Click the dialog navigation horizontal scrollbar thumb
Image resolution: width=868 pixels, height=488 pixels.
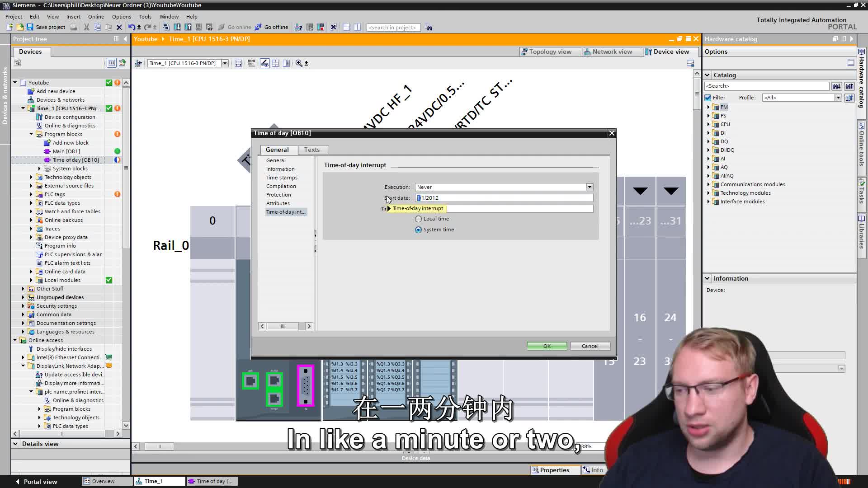tap(283, 326)
